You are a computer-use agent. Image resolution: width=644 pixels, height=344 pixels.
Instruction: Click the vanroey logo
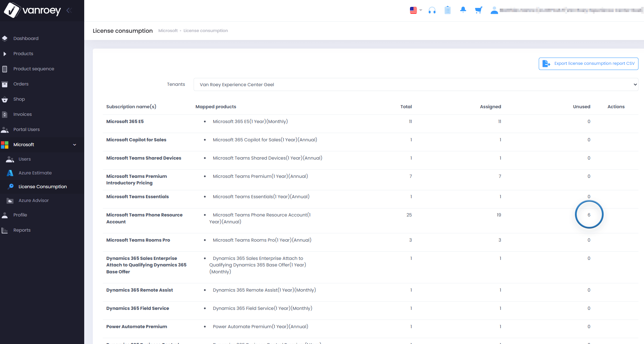click(32, 10)
